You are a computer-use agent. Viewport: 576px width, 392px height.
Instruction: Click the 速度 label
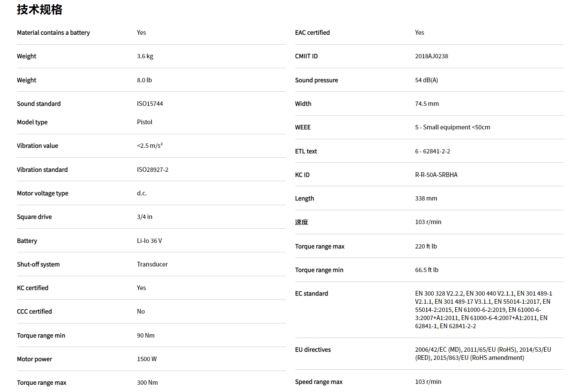[x=302, y=222]
